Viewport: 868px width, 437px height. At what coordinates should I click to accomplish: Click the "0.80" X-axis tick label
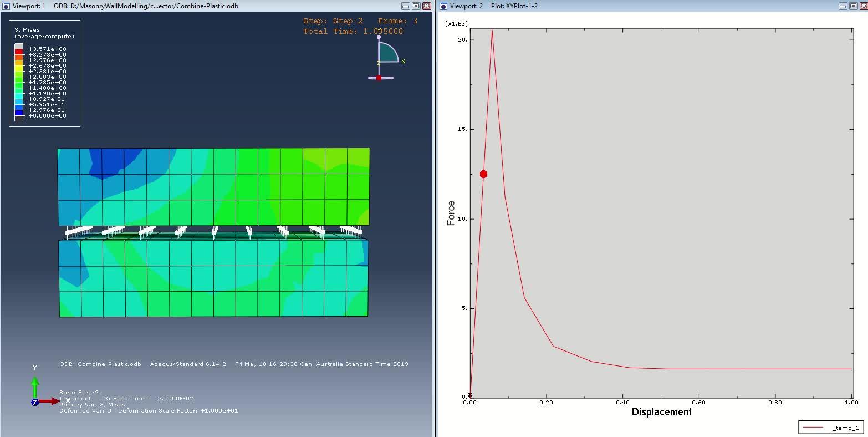[775, 403]
